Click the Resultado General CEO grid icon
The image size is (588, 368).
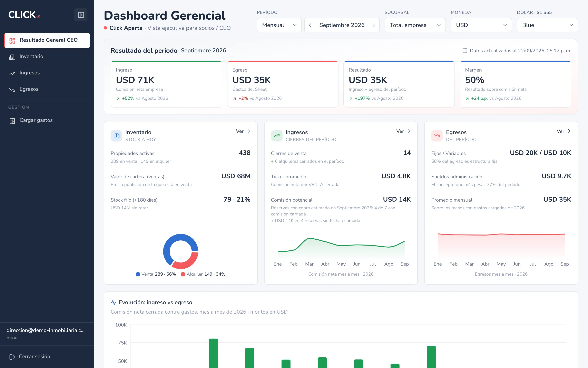tap(12, 41)
